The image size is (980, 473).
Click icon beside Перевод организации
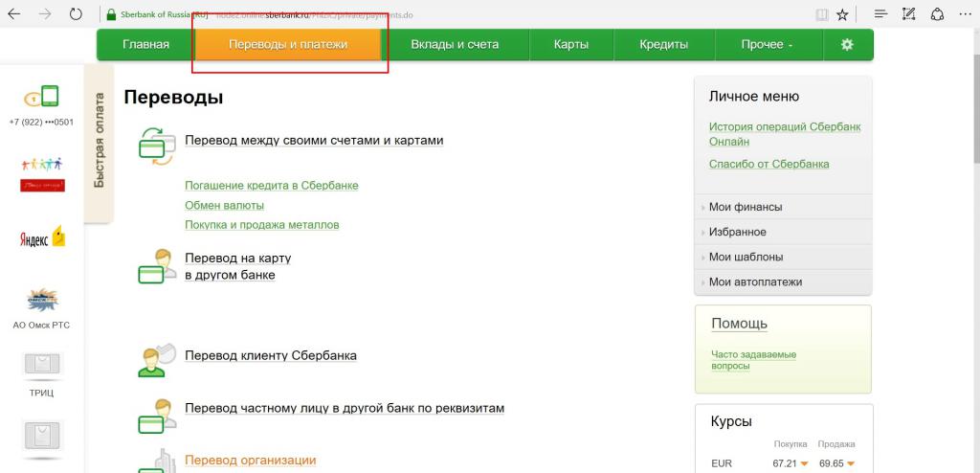pos(156,462)
